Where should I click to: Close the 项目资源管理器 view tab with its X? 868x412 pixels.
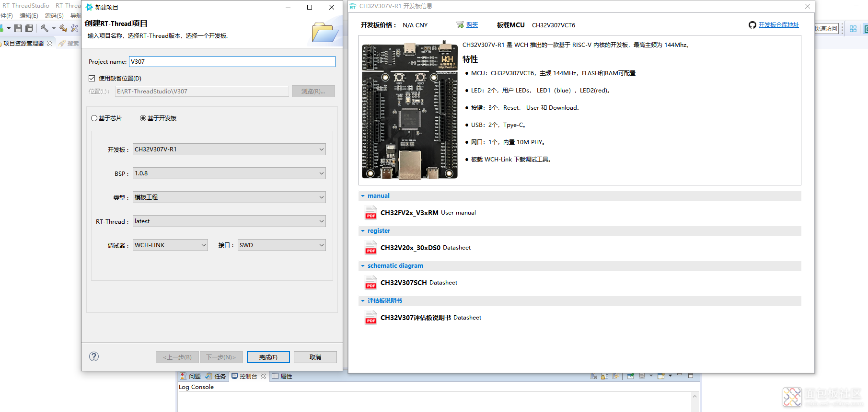coord(50,43)
